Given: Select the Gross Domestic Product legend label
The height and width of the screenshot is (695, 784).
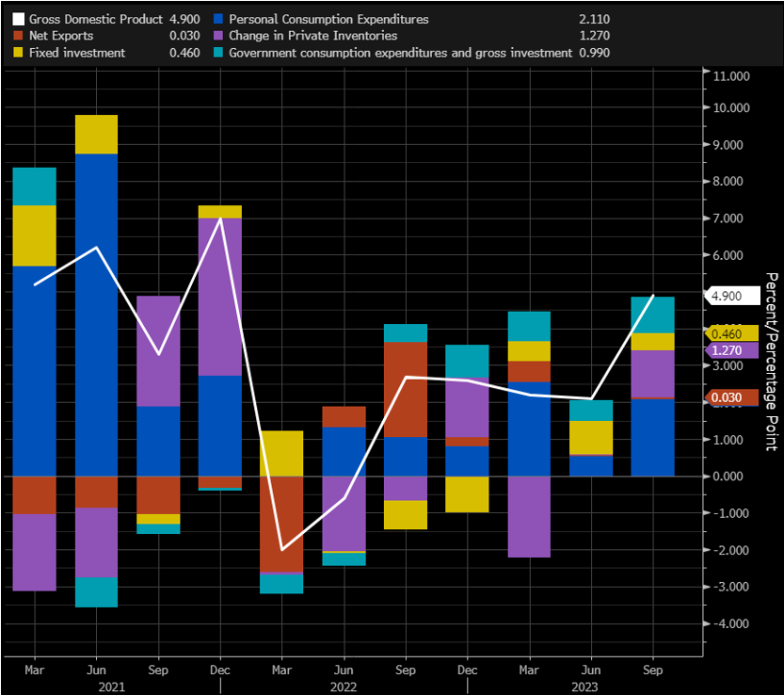Looking at the screenshot, I should pos(96,19).
